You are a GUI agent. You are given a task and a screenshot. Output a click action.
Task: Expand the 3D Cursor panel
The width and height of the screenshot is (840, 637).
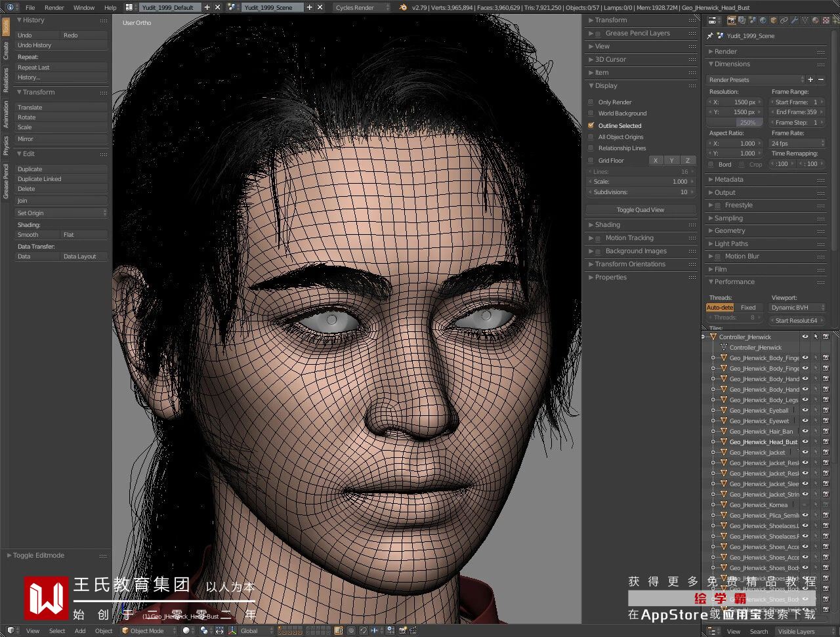click(x=610, y=59)
